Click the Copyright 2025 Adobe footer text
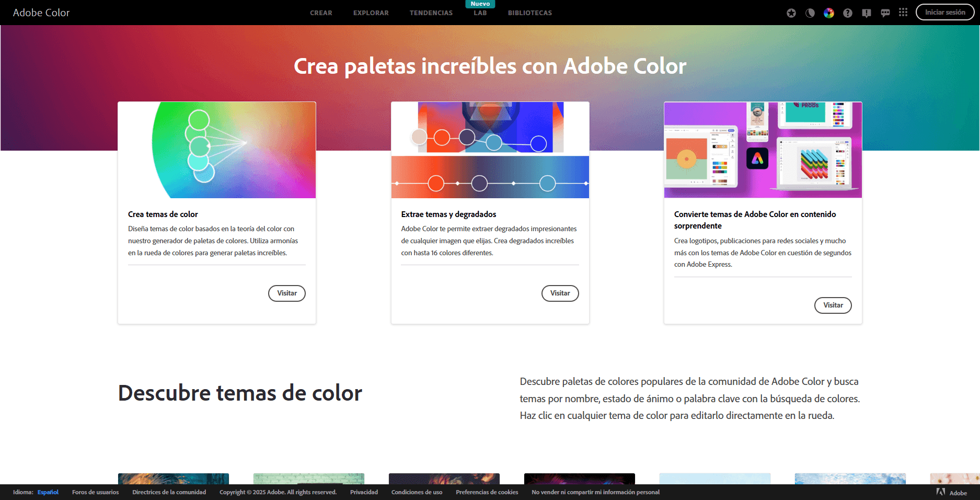This screenshot has height=500, width=980. 278,492
